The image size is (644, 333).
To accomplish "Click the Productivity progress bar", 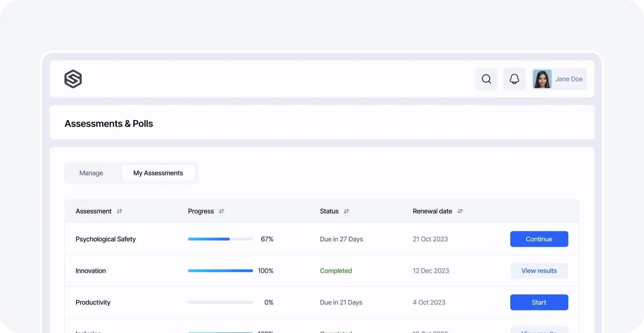I will [220, 303].
